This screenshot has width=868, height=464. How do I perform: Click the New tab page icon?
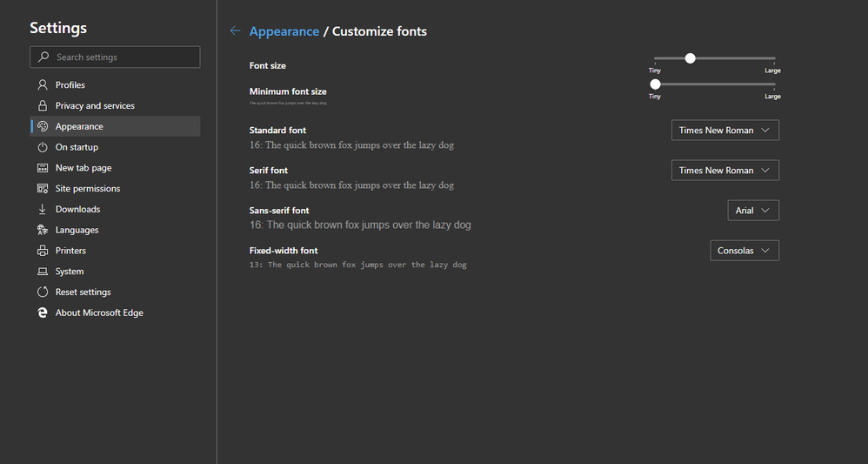click(42, 168)
